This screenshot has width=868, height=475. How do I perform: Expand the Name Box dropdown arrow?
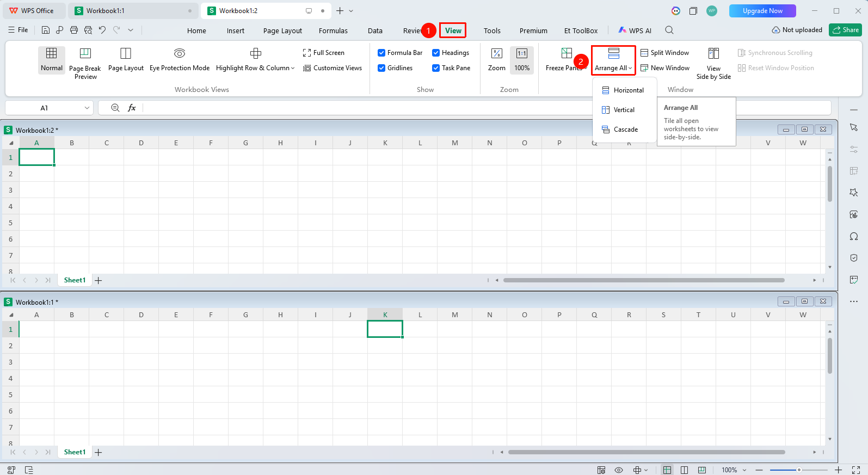tap(87, 108)
